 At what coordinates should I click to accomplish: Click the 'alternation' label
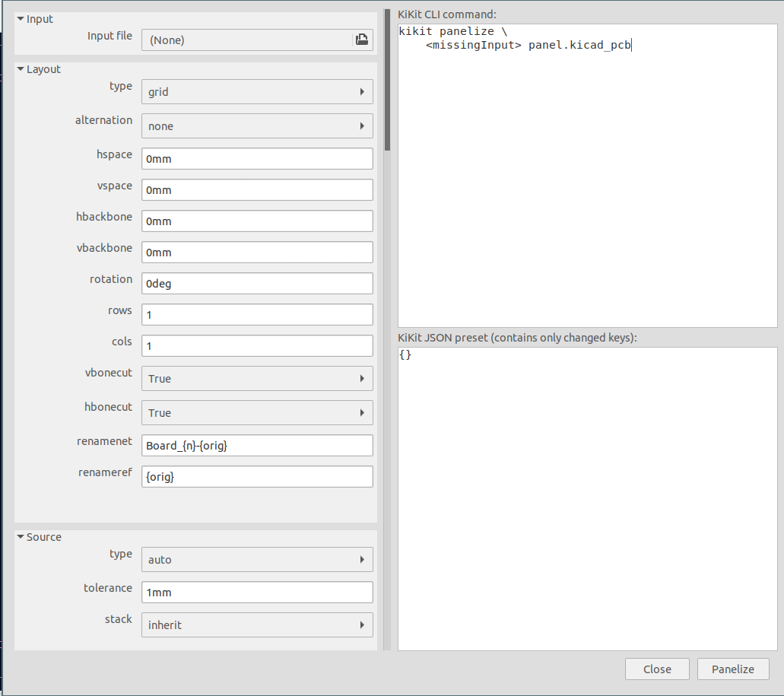tap(103, 120)
